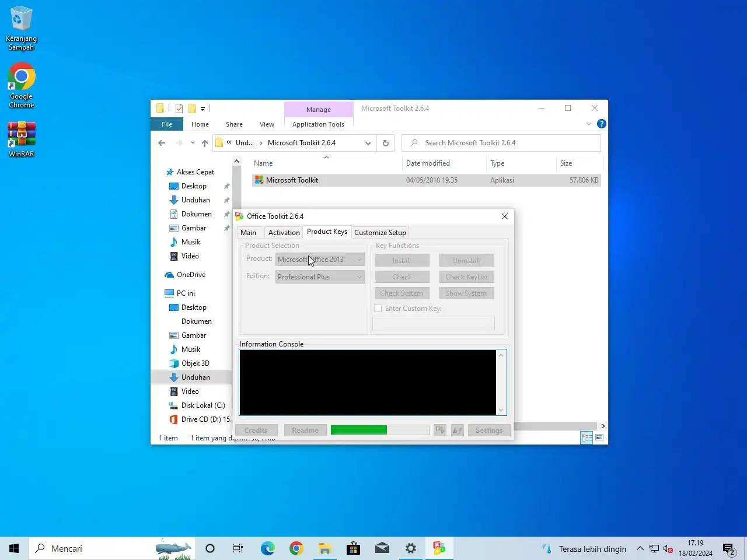Switch Explorer to details view icon
The height and width of the screenshot is (560, 747).
[587, 437]
